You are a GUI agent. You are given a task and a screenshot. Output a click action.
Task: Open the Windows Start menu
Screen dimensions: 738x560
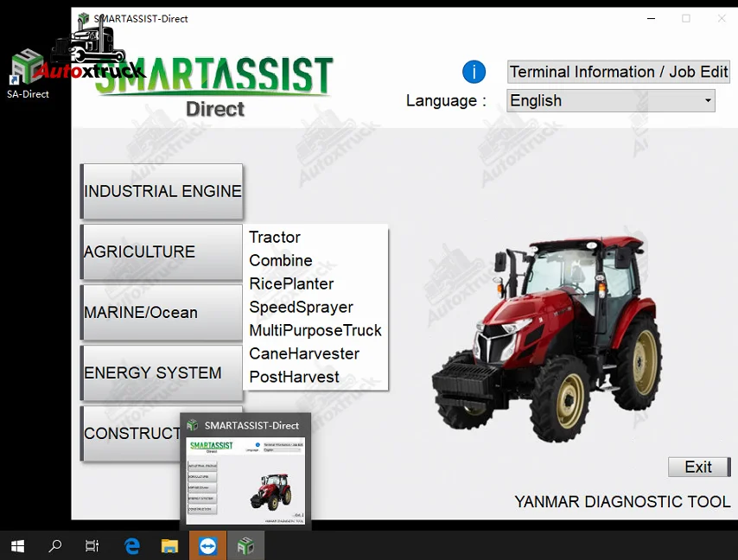click(17, 546)
